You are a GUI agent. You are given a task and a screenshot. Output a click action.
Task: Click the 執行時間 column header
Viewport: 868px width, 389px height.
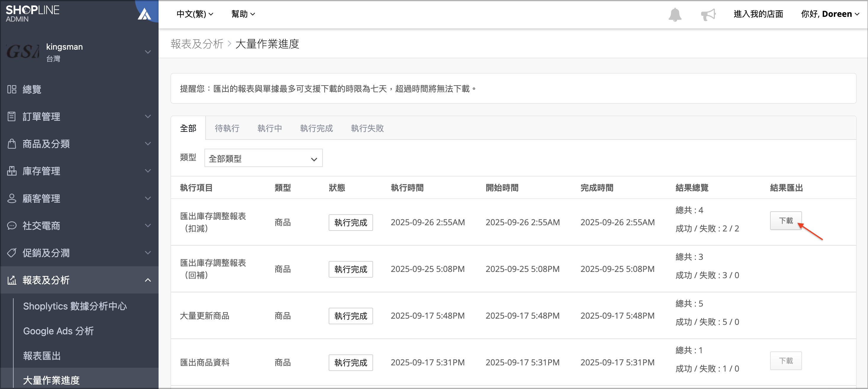pos(407,188)
